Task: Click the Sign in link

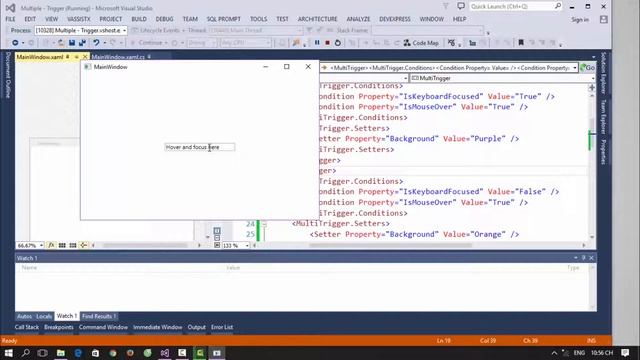Action: pos(580,20)
